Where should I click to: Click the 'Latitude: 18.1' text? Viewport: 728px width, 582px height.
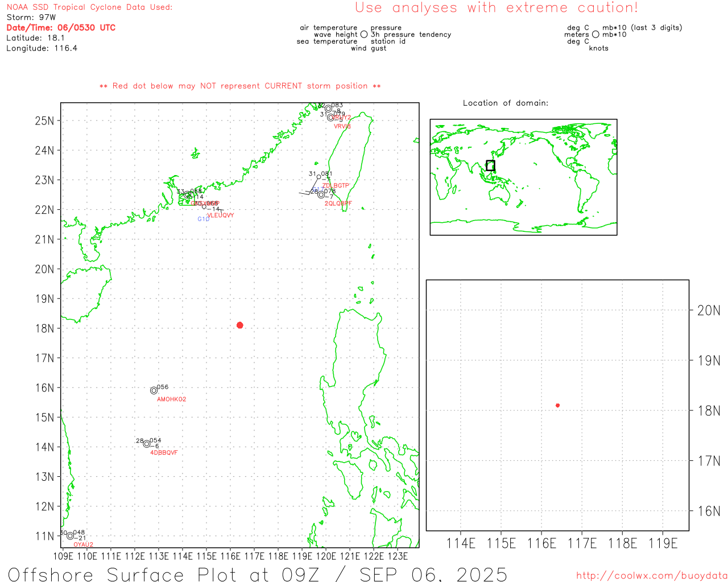35,38
